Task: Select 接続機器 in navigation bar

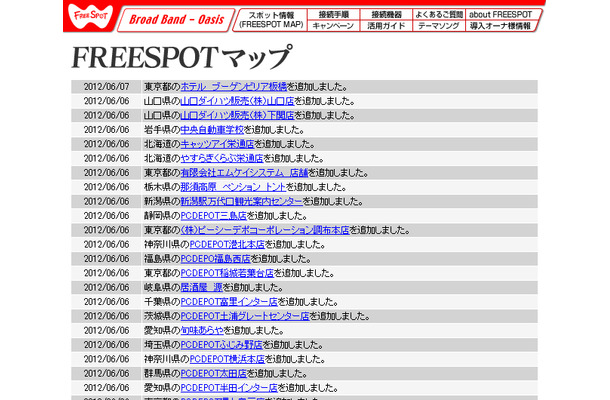Action: click(386, 14)
